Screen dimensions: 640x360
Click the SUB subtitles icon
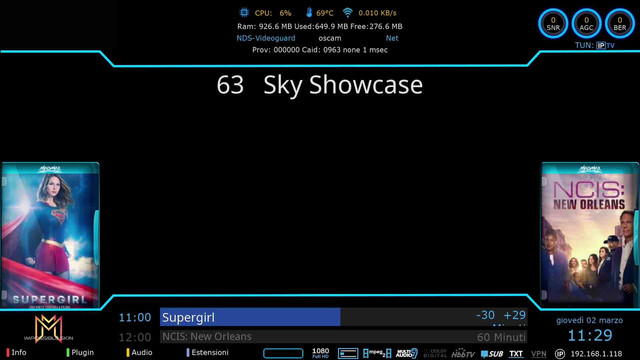pyautogui.click(x=491, y=354)
